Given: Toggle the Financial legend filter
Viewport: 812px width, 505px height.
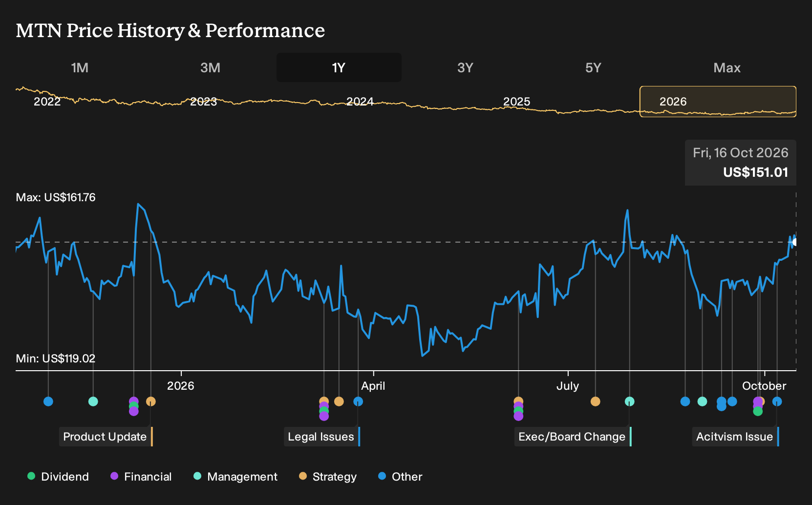Looking at the screenshot, I should [x=141, y=477].
